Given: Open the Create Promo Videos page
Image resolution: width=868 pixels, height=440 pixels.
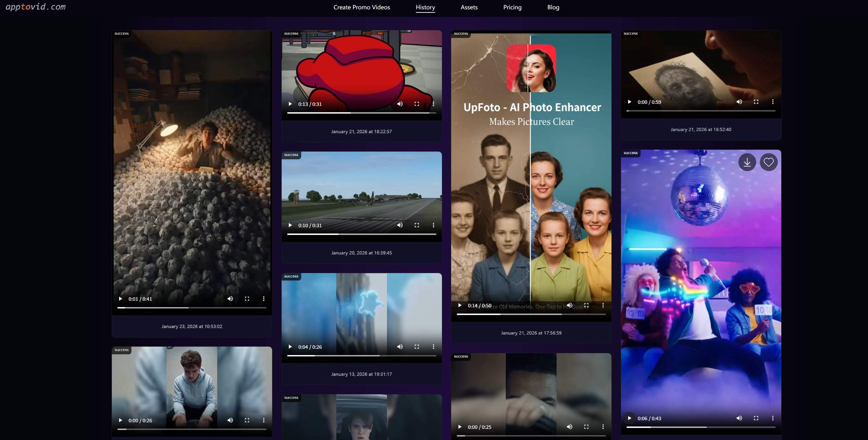Looking at the screenshot, I should (x=362, y=7).
